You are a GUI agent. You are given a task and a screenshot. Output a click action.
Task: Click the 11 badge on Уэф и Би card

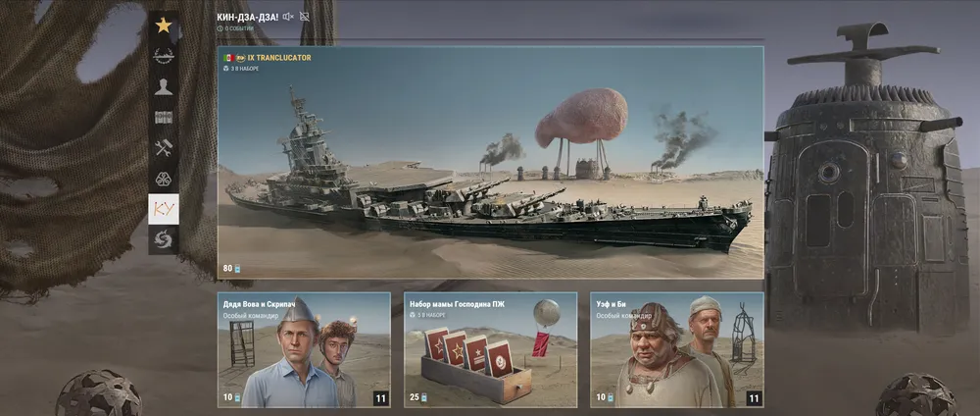click(x=753, y=398)
